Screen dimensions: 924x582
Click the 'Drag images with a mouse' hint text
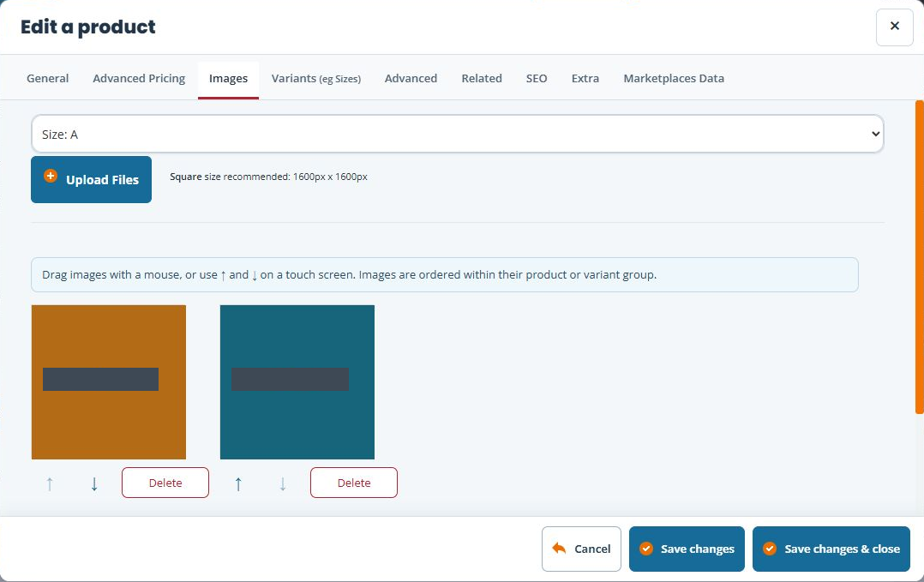350,275
